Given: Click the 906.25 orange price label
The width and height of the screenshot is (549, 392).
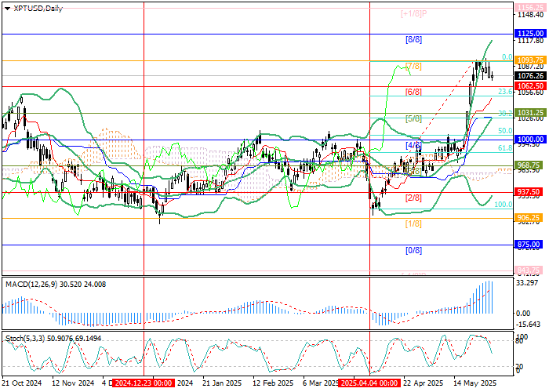Looking at the screenshot, I should [x=530, y=218].
